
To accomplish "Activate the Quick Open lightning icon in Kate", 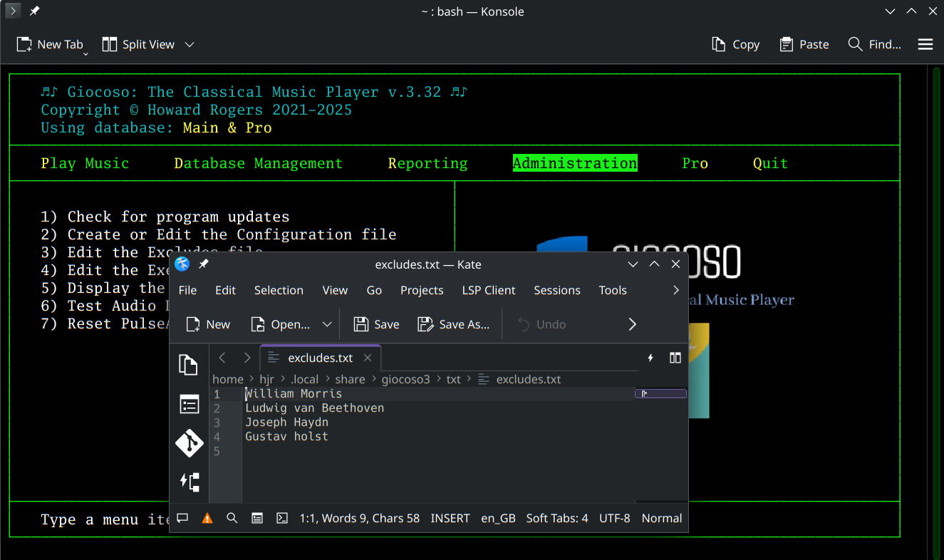I will [x=649, y=358].
